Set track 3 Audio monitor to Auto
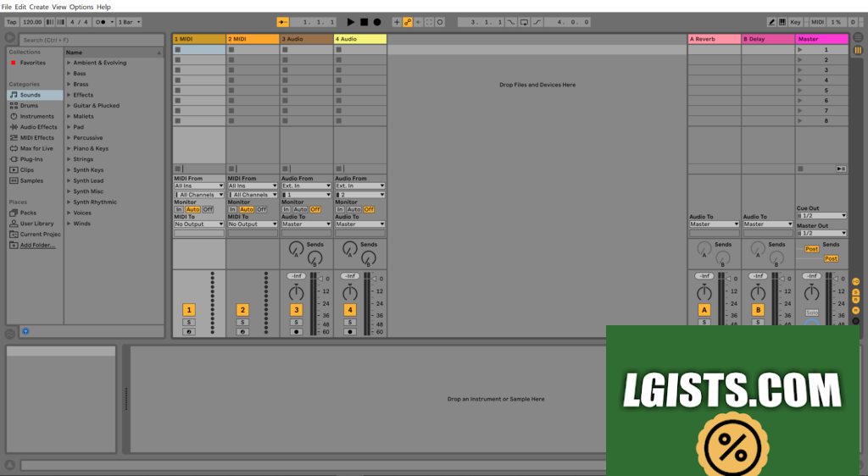This screenshot has height=476, width=868. (300, 209)
